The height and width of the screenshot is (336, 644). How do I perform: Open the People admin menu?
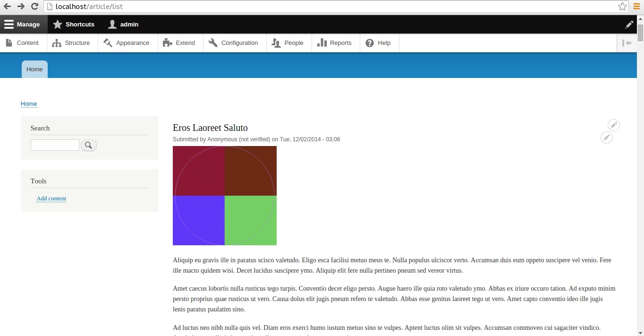[x=288, y=43]
